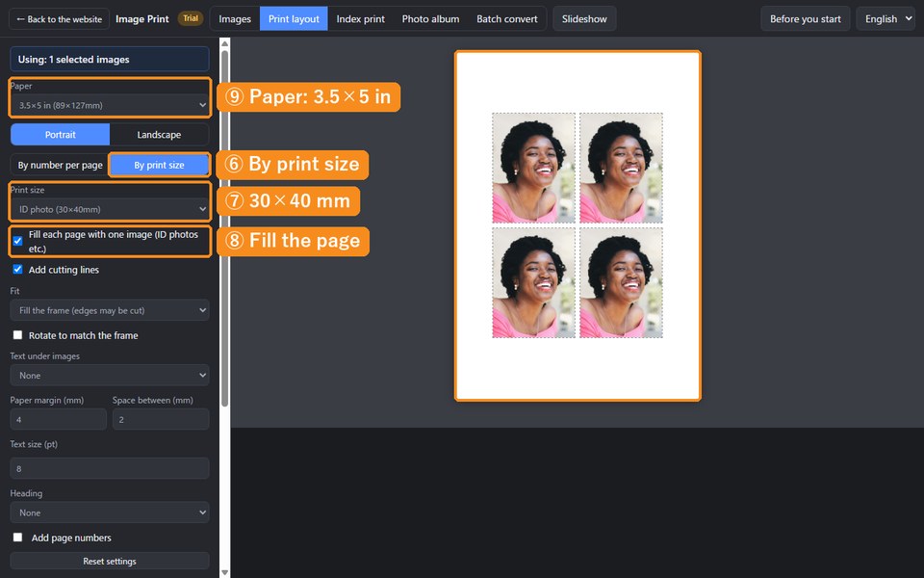Choose 'By print size' mode
Viewport: 924px width, 578px height.
click(159, 165)
